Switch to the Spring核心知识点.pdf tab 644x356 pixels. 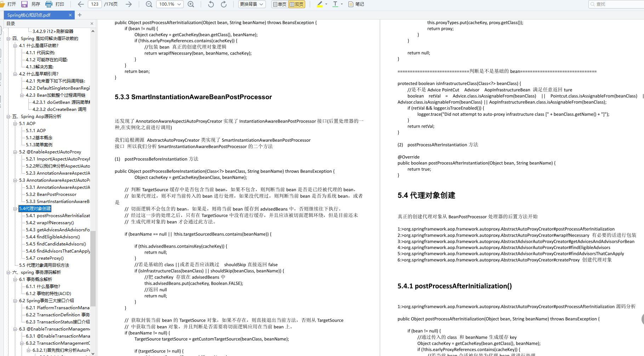39,15
